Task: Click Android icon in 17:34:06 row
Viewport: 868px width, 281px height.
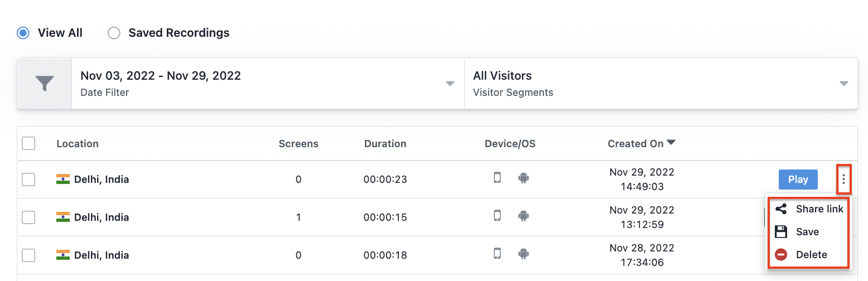Action: (x=523, y=254)
